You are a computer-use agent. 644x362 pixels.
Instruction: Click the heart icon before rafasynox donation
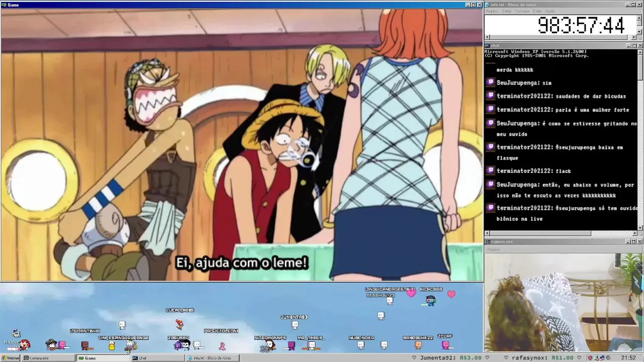506,358
